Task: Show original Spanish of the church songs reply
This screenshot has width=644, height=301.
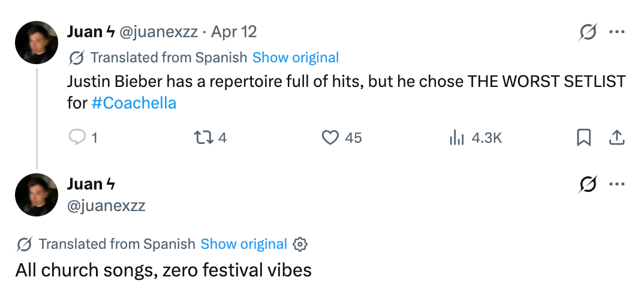Action: [243, 245]
